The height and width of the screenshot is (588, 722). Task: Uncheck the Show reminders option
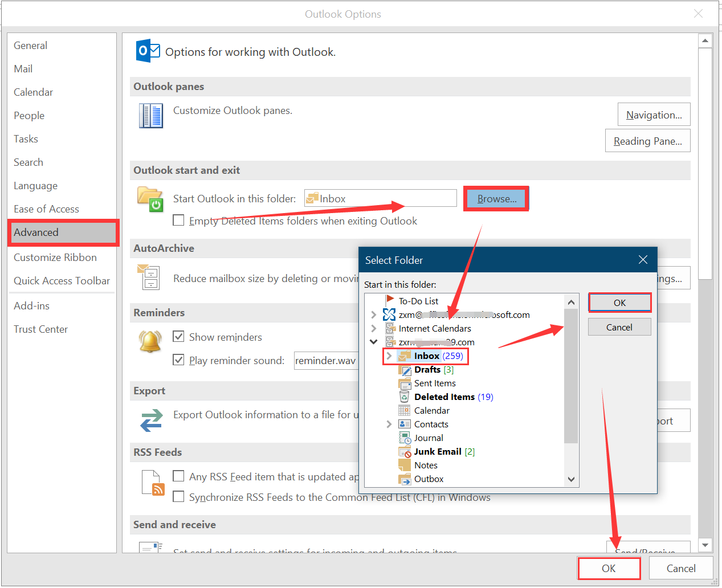point(178,336)
